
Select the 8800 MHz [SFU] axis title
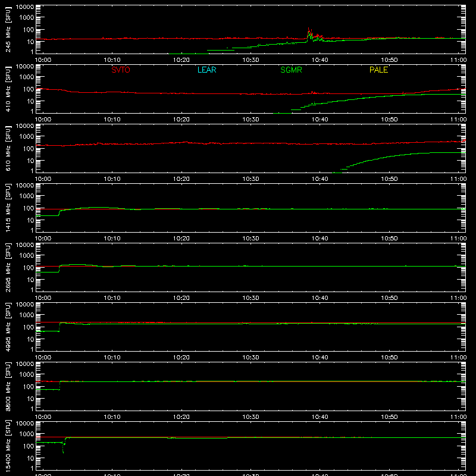[8, 386]
